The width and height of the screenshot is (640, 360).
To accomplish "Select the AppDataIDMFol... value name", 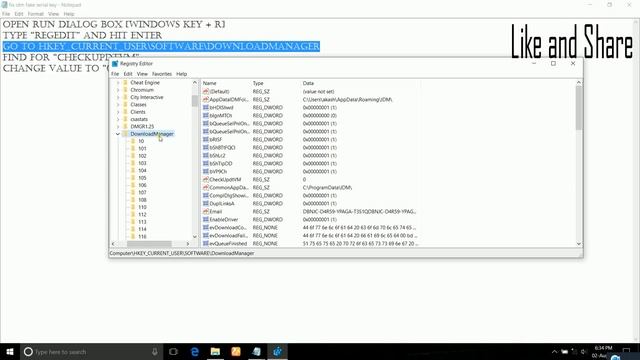I will pos(229,100).
